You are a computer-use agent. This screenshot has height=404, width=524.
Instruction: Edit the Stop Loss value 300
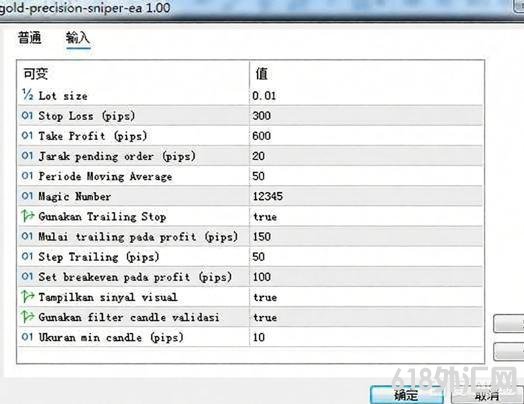click(366, 116)
